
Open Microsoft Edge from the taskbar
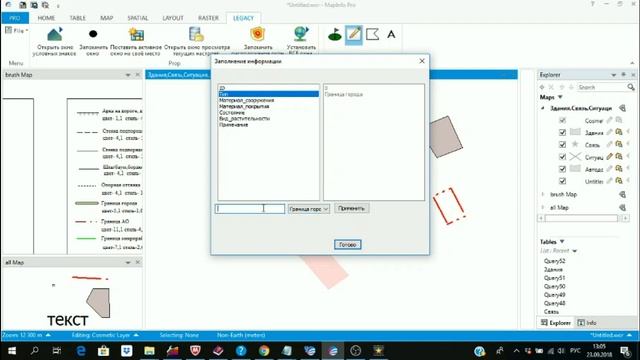point(81,351)
